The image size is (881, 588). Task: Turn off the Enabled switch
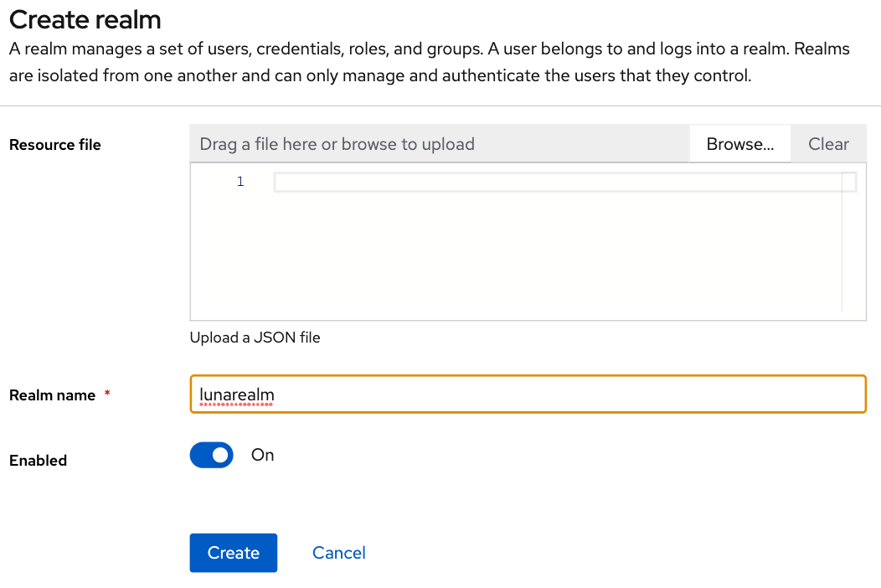[x=211, y=455]
